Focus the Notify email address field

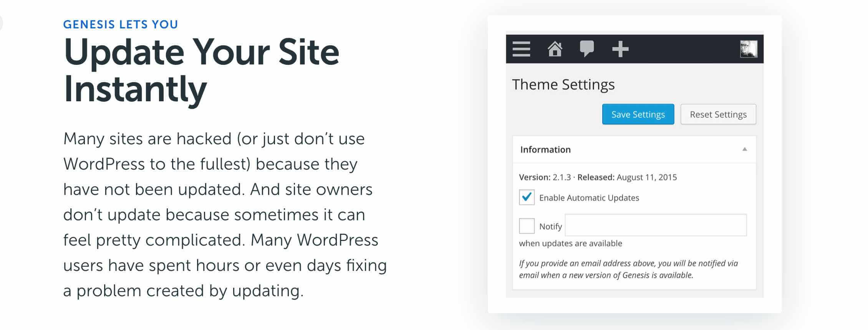(x=656, y=225)
